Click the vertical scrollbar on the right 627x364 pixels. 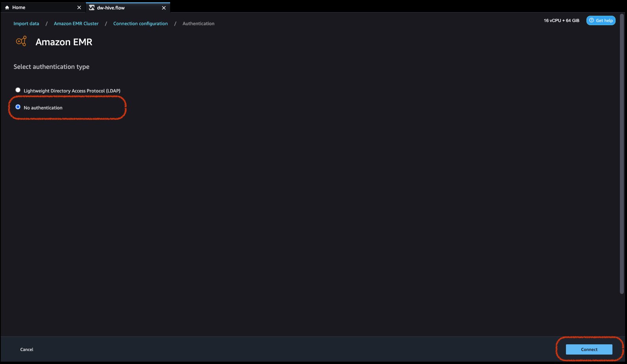tap(622, 154)
